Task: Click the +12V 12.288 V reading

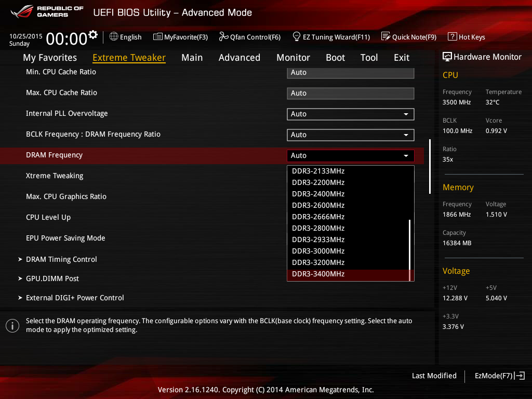Action: [455, 298]
